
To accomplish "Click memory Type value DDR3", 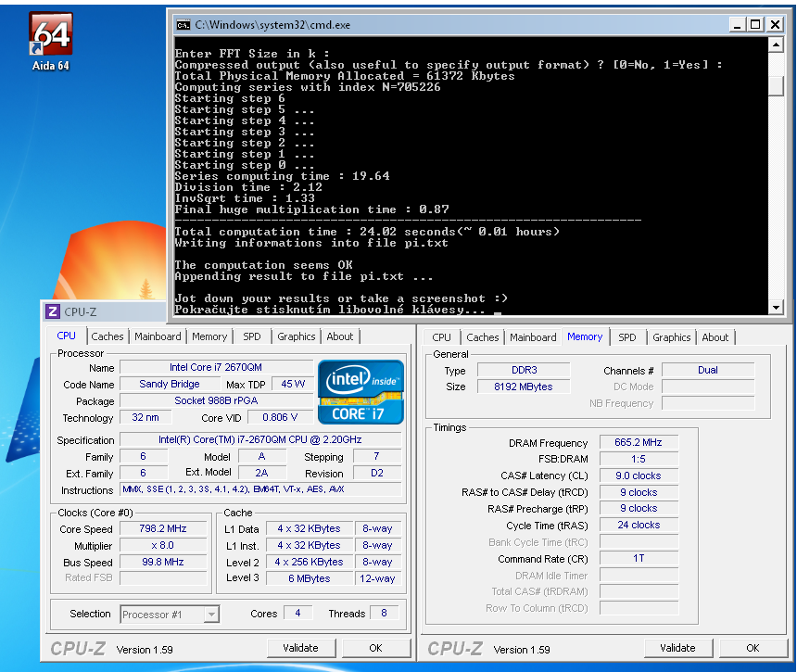I will point(524,370).
